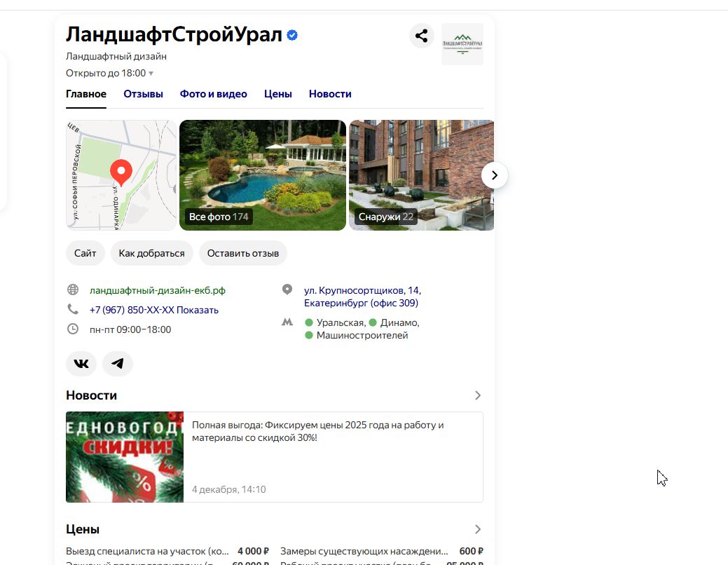This screenshot has height=565, width=728.
Task: Open the Все фото 174 pool thumbnail
Action: click(x=263, y=175)
